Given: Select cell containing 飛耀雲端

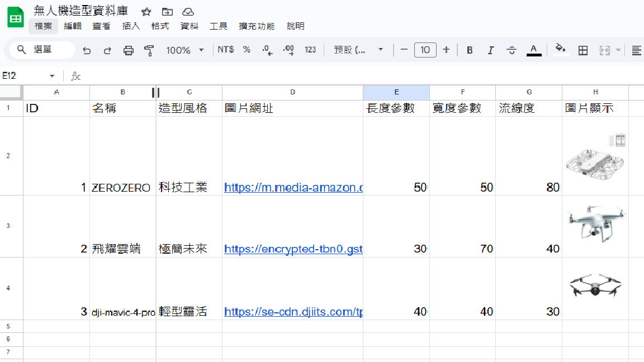Looking at the screenshot, I should [x=123, y=226].
